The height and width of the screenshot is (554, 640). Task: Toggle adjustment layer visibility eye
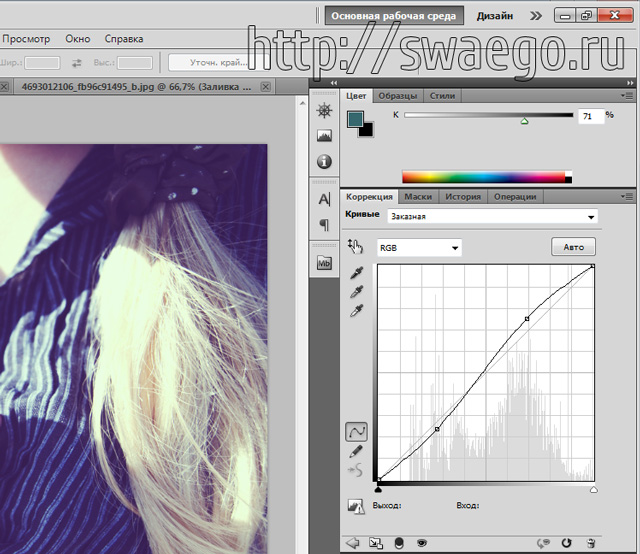click(422, 543)
